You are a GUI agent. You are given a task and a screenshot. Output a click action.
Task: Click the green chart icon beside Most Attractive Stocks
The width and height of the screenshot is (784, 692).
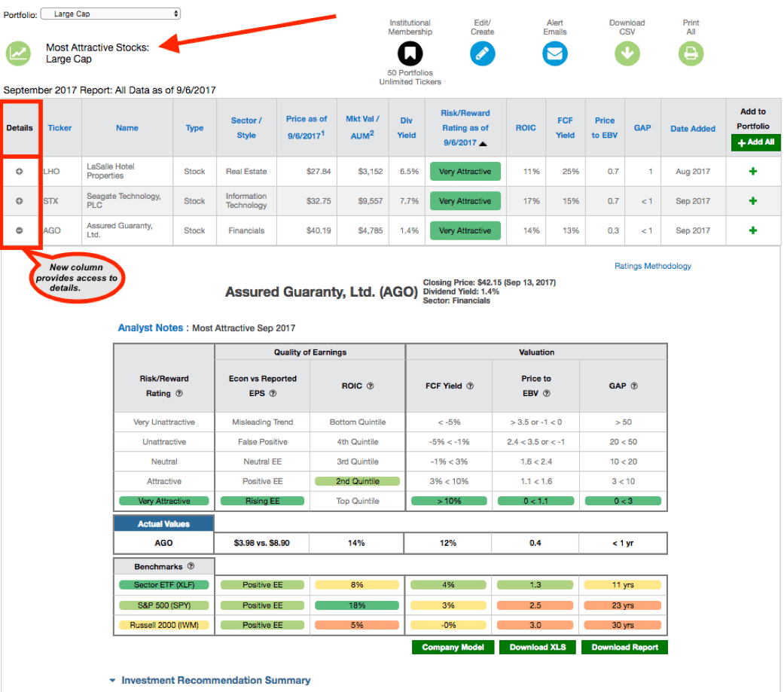pos(19,53)
